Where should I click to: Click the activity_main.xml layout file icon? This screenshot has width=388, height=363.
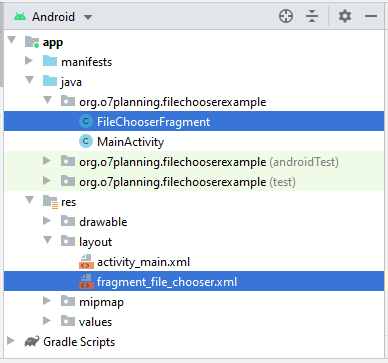[x=86, y=262]
